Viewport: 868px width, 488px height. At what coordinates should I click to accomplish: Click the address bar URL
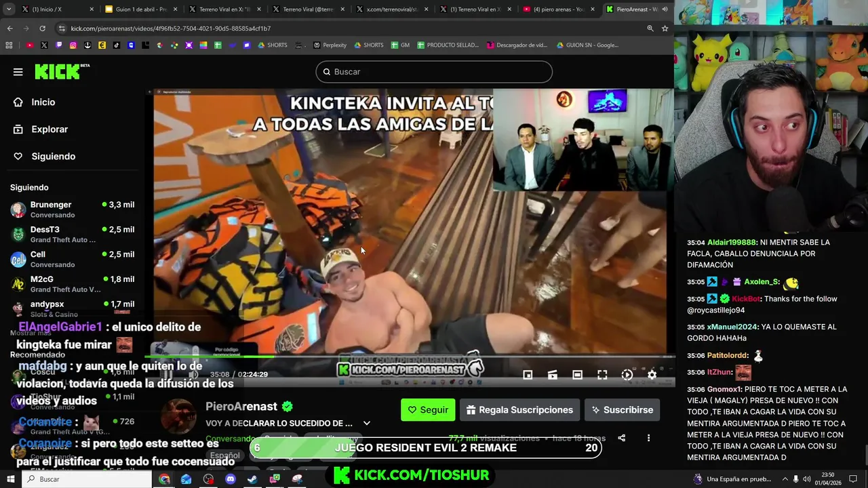(x=171, y=28)
